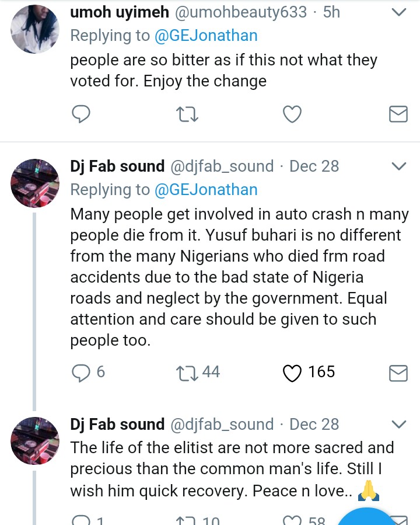420x525 pixels.
Task: Like umoh uyimeh's tweet
Action: [292, 114]
